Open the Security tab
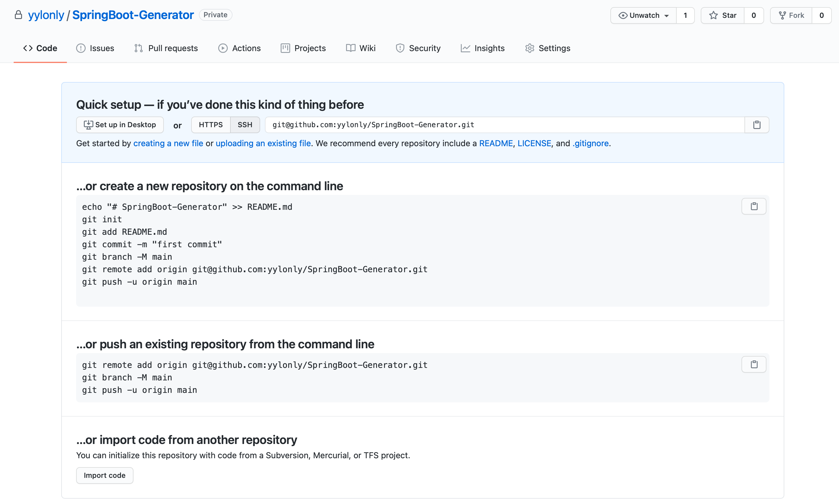The image size is (839, 504). [x=418, y=48]
